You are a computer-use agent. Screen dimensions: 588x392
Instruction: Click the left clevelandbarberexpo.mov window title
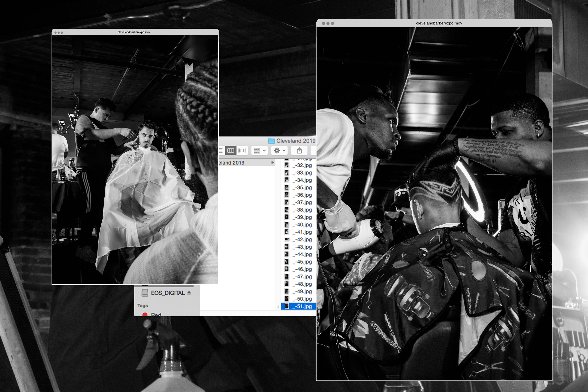point(134,32)
